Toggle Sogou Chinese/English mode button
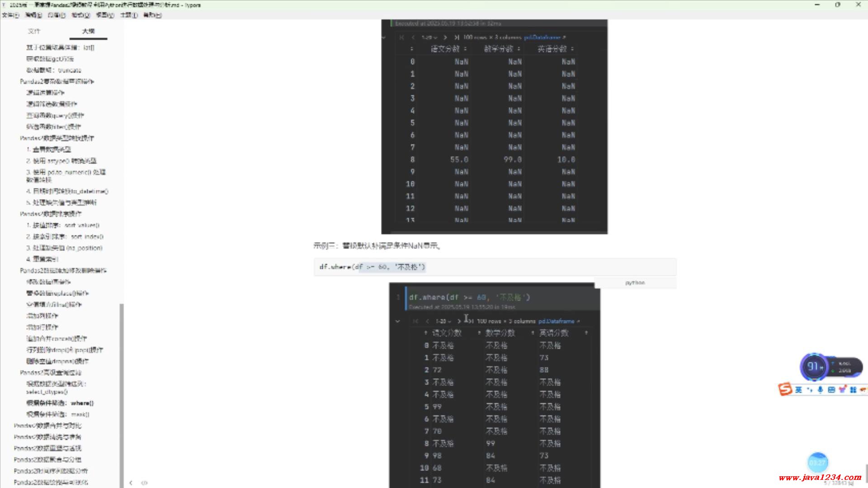Viewport: 868px width, 488px height. [x=798, y=389]
